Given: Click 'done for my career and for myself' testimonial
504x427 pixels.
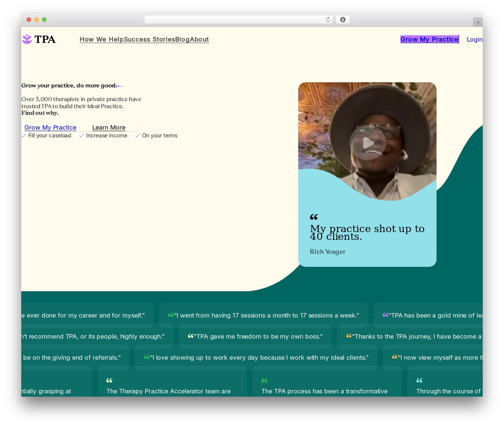Looking at the screenshot, I should click(87, 316).
